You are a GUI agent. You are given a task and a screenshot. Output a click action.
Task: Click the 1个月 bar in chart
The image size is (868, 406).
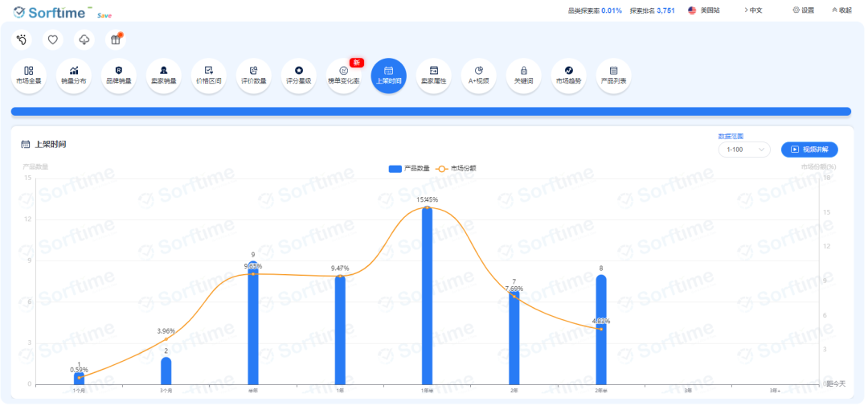[79, 379]
